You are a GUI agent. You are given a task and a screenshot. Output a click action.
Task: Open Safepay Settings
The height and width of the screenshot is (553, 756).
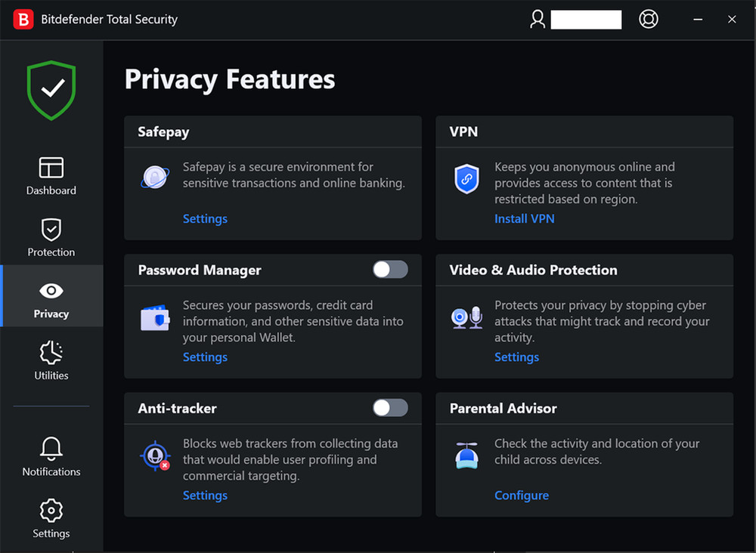pos(205,218)
